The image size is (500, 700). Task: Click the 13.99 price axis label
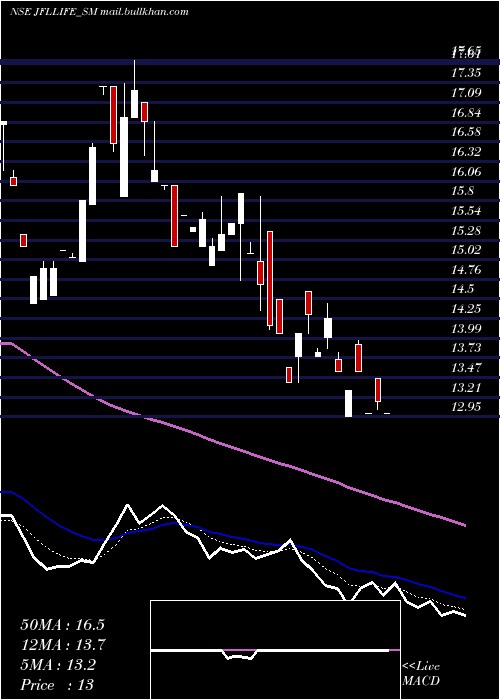466,329
